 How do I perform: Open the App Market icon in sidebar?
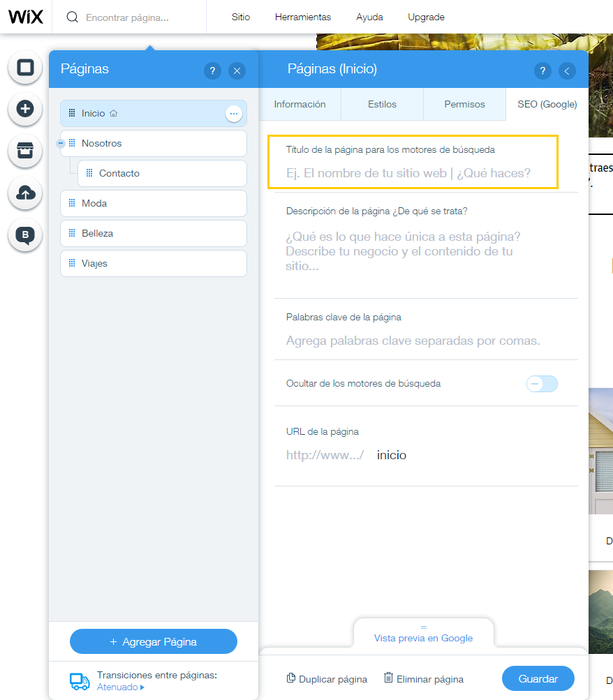24,151
